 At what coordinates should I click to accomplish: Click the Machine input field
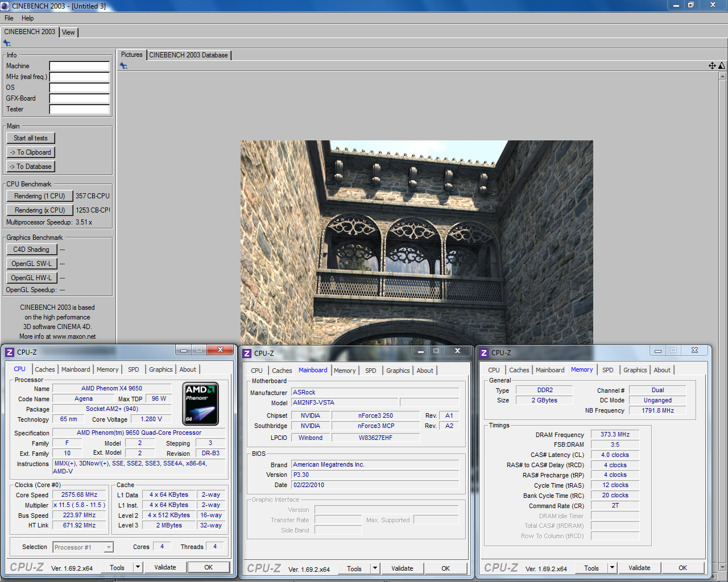coord(79,66)
